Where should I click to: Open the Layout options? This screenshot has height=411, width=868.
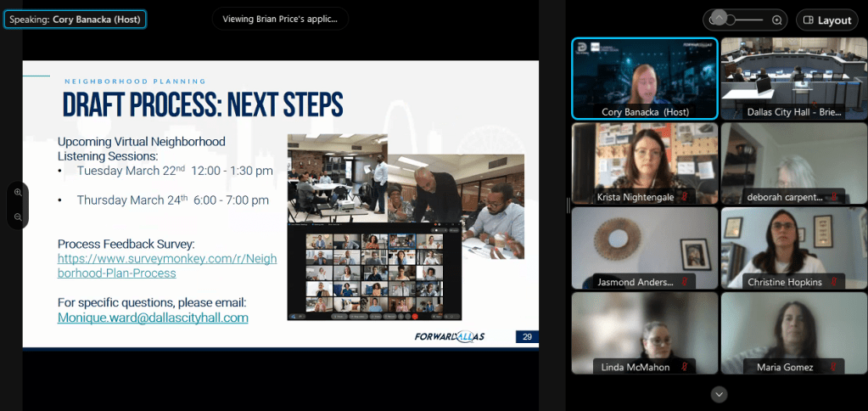pos(827,20)
